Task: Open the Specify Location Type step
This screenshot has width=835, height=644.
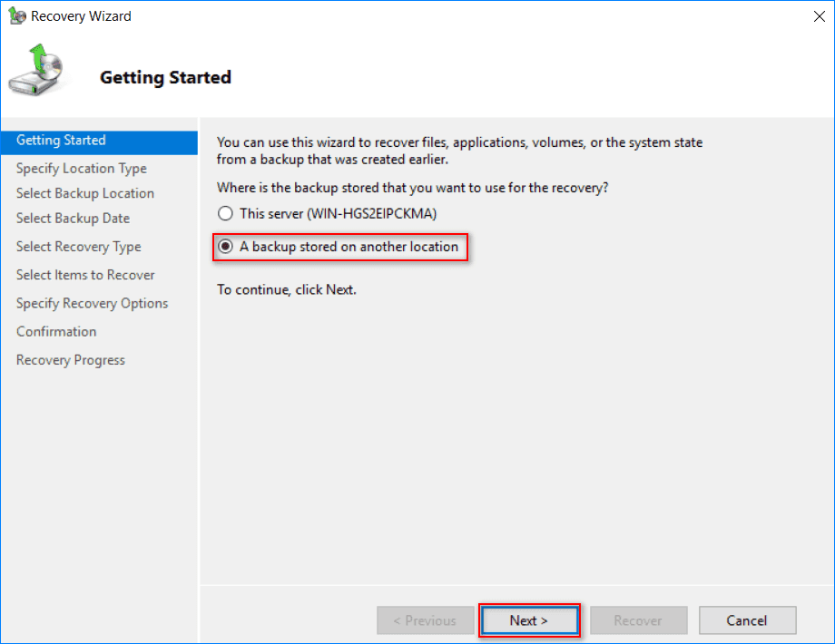Action: [x=82, y=169]
